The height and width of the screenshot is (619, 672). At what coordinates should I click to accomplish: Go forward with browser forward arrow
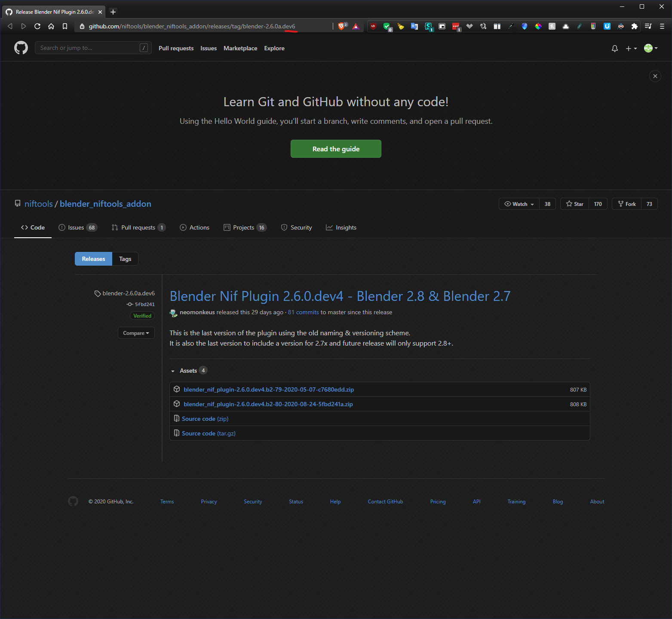click(x=24, y=26)
